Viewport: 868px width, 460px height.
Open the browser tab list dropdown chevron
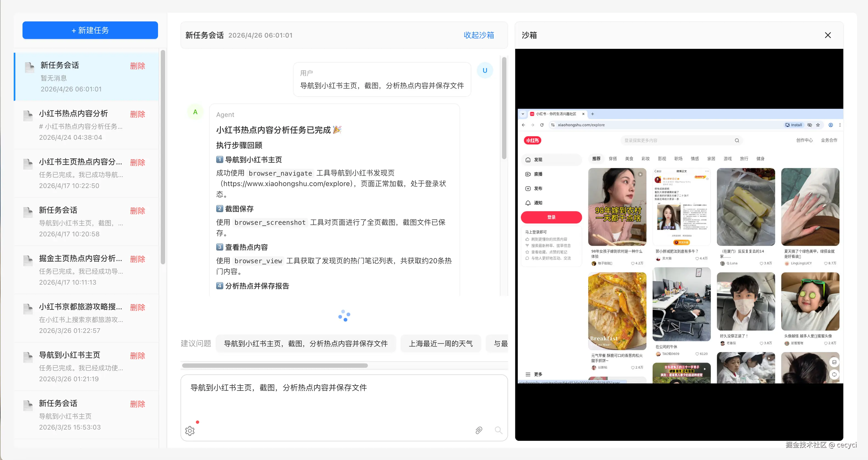pyautogui.click(x=523, y=114)
